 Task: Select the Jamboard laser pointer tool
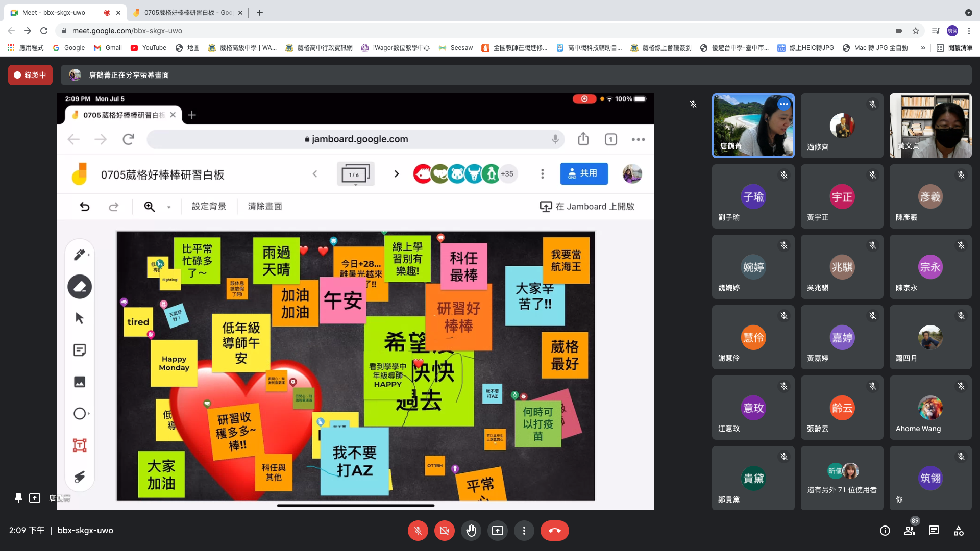pos(80,477)
